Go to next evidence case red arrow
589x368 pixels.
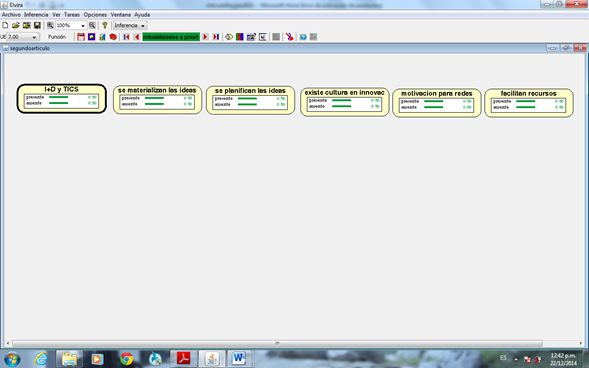205,37
